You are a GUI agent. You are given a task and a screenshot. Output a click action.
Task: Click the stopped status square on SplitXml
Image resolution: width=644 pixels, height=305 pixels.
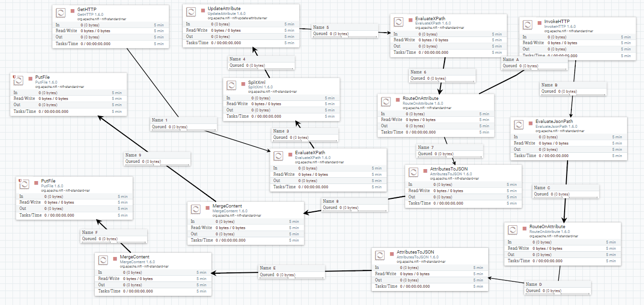coord(243,83)
